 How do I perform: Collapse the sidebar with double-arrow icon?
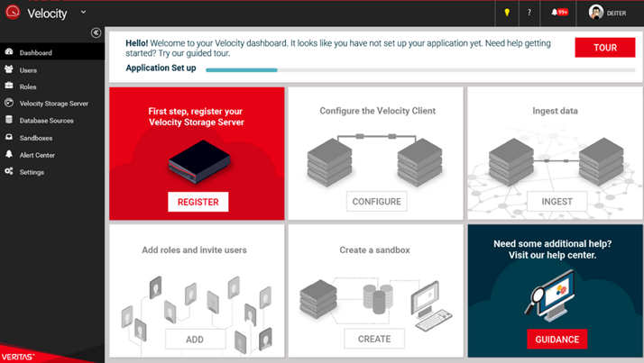point(97,32)
